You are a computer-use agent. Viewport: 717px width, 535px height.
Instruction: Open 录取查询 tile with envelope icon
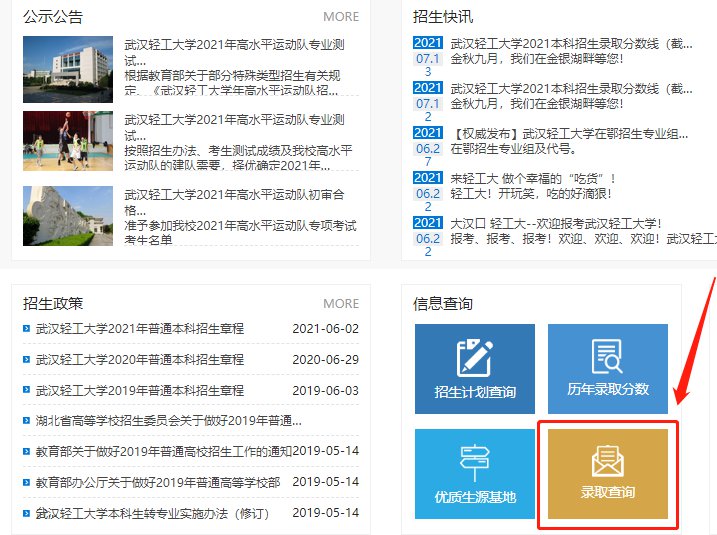pos(608,474)
